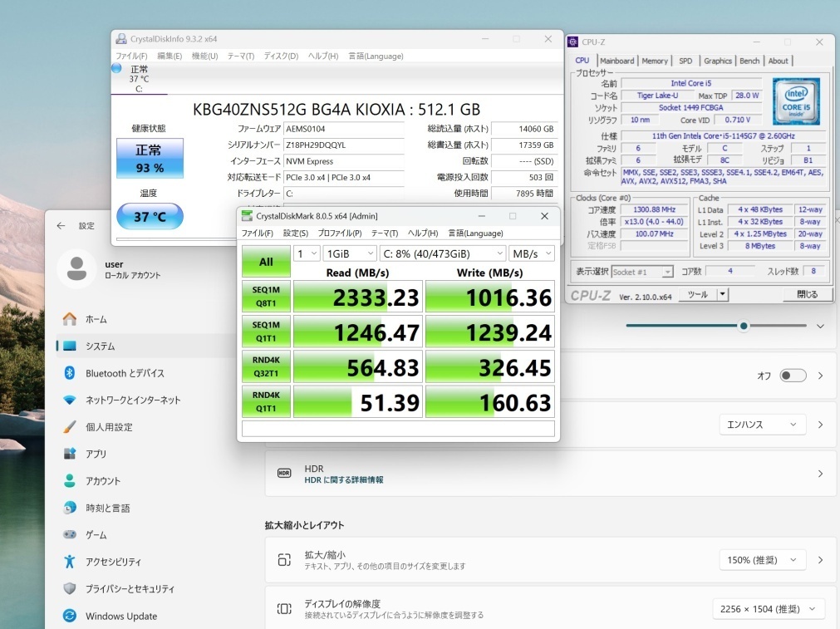The height and width of the screenshot is (629, 840).
Task: Open the MB/s unit dropdown
Action: click(x=532, y=253)
